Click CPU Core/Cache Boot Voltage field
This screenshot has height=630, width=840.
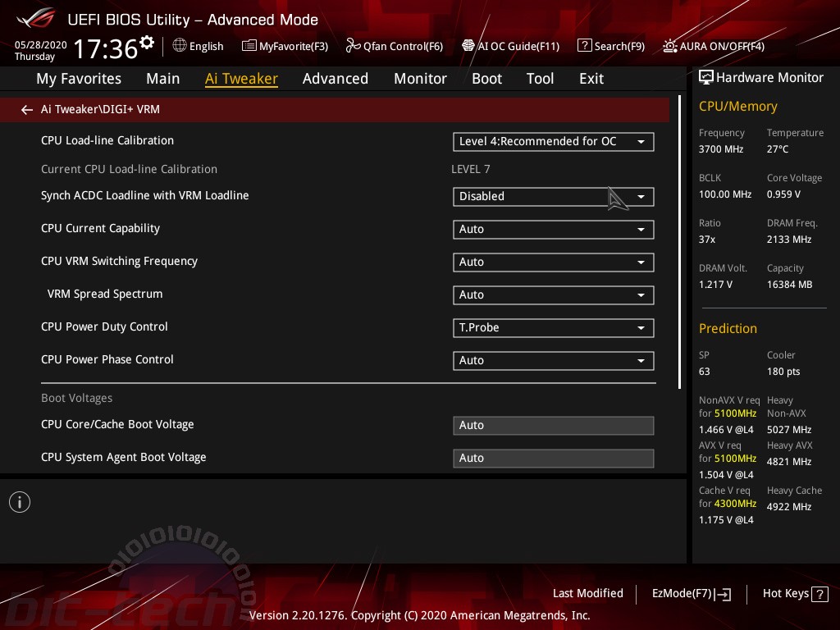554,426
